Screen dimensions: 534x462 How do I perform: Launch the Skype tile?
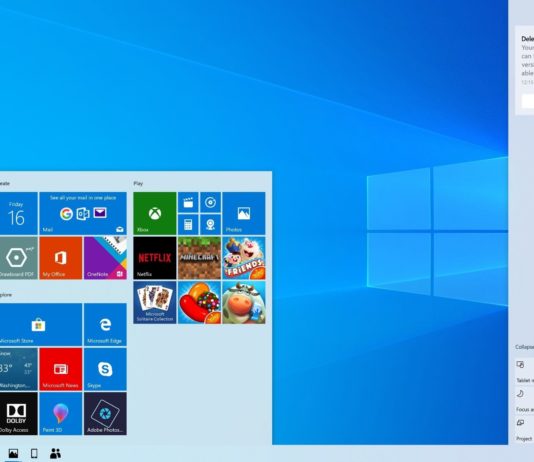coord(105,369)
